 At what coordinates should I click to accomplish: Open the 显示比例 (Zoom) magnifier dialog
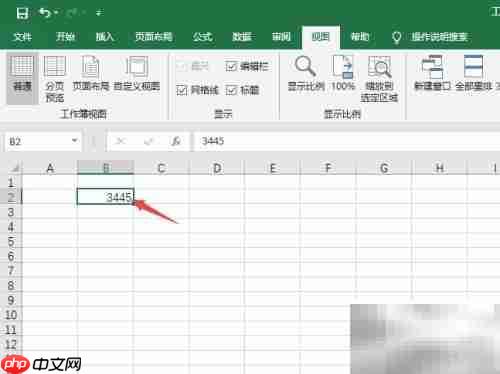point(306,74)
